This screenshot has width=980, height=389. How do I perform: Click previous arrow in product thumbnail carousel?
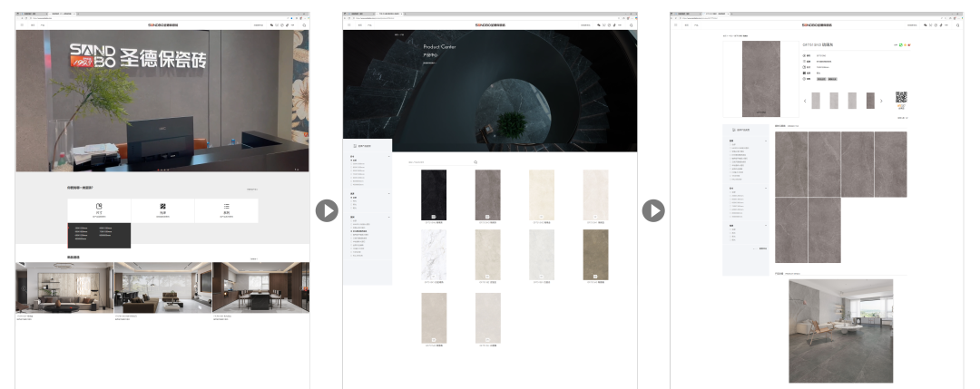(x=804, y=101)
